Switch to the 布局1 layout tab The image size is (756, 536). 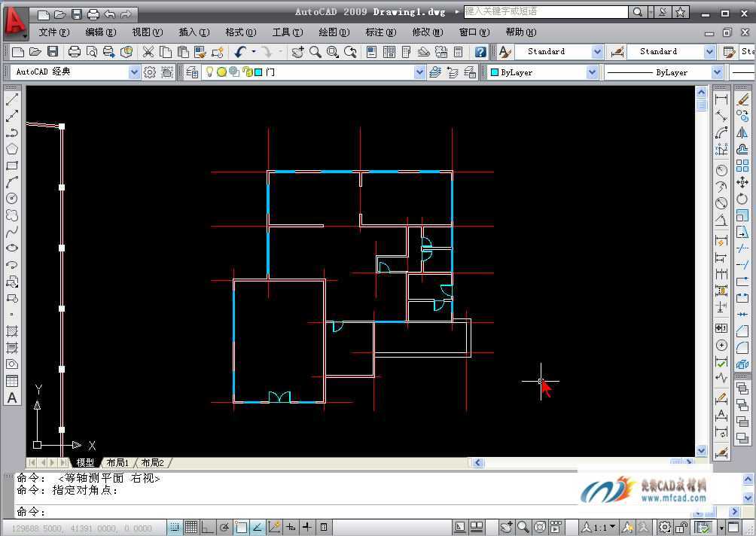coord(117,462)
